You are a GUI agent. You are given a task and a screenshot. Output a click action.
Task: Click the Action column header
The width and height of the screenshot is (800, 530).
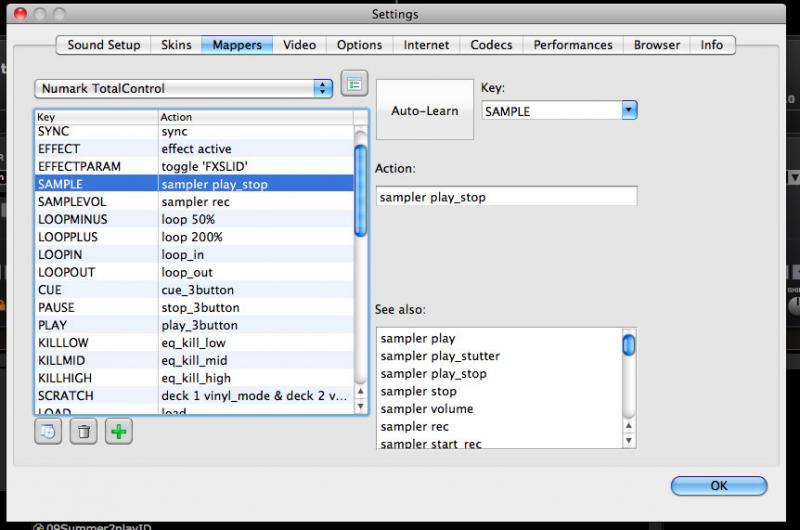(255, 117)
